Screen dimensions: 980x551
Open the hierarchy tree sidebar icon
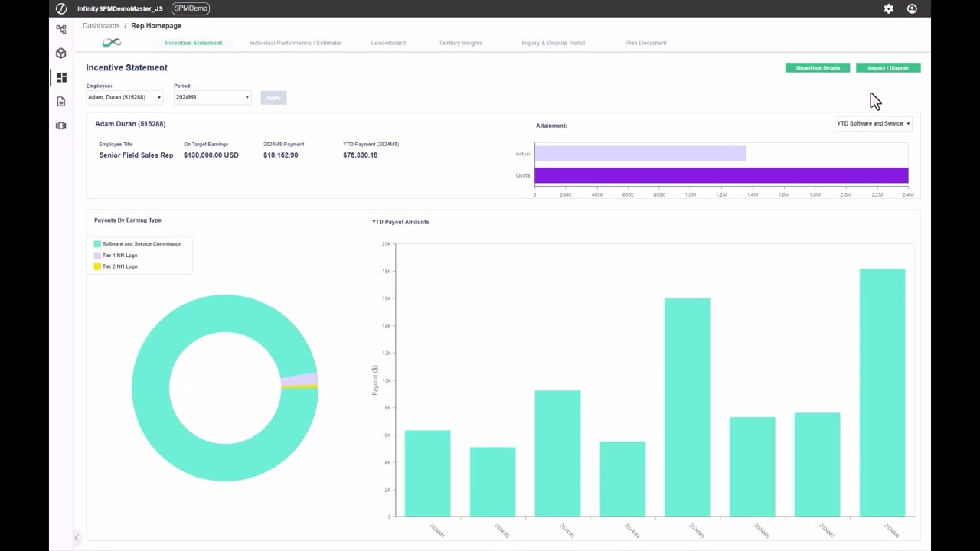61,29
